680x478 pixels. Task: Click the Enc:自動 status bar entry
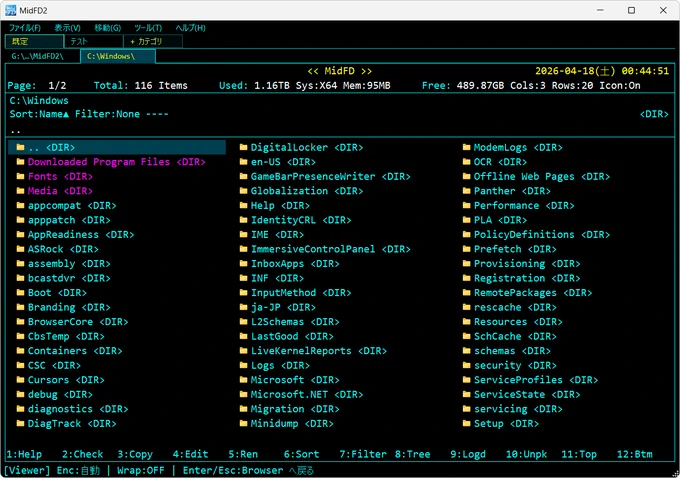coord(78,470)
